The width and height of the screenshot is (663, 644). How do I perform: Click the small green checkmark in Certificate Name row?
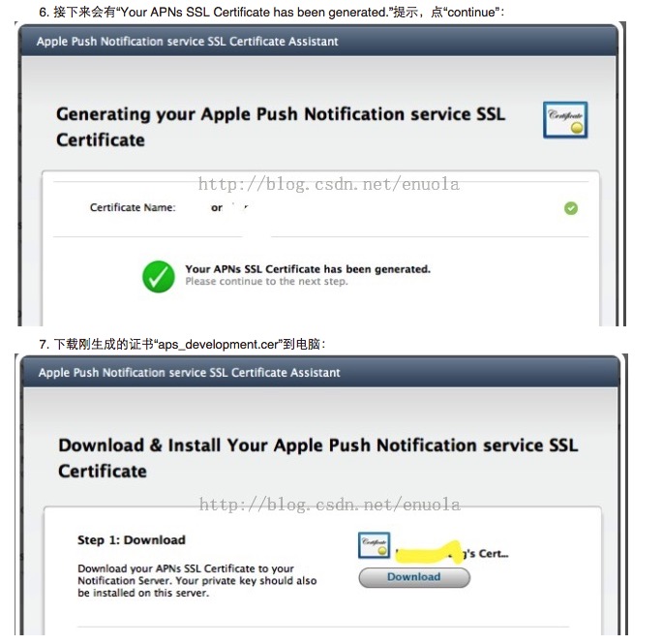tap(571, 208)
